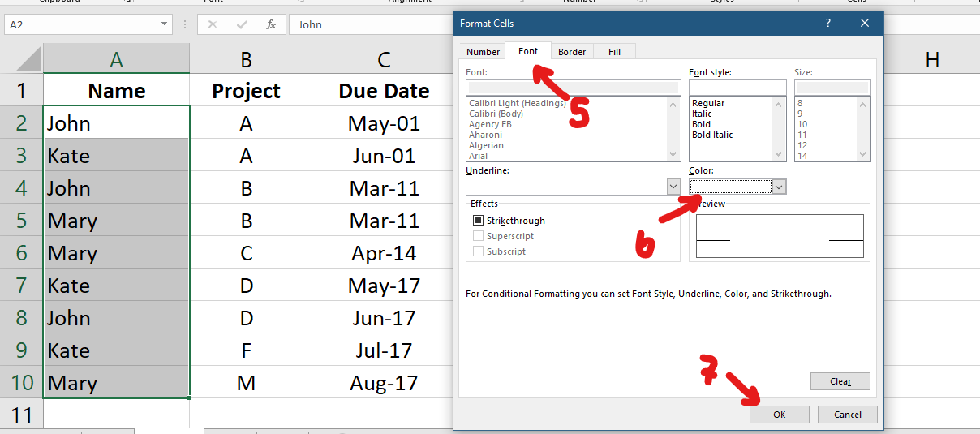Click the Size input field
Image resolution: width=980 pixels, height=434 pixels.
click(x=832, y=88)
